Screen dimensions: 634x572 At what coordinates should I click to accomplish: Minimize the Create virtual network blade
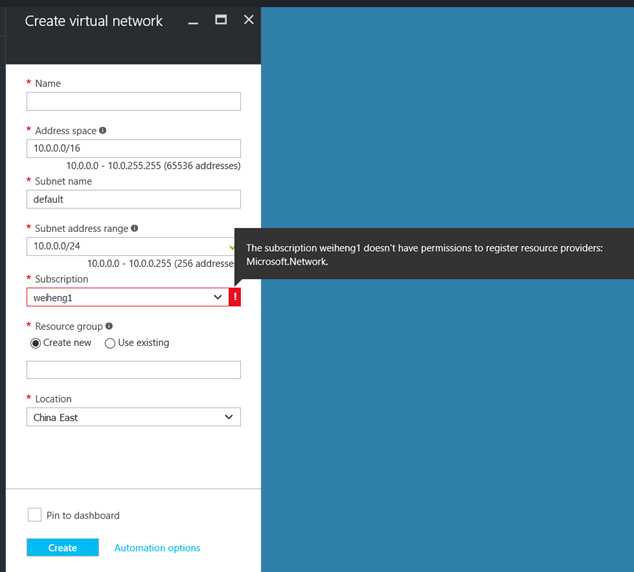point(193,21)
